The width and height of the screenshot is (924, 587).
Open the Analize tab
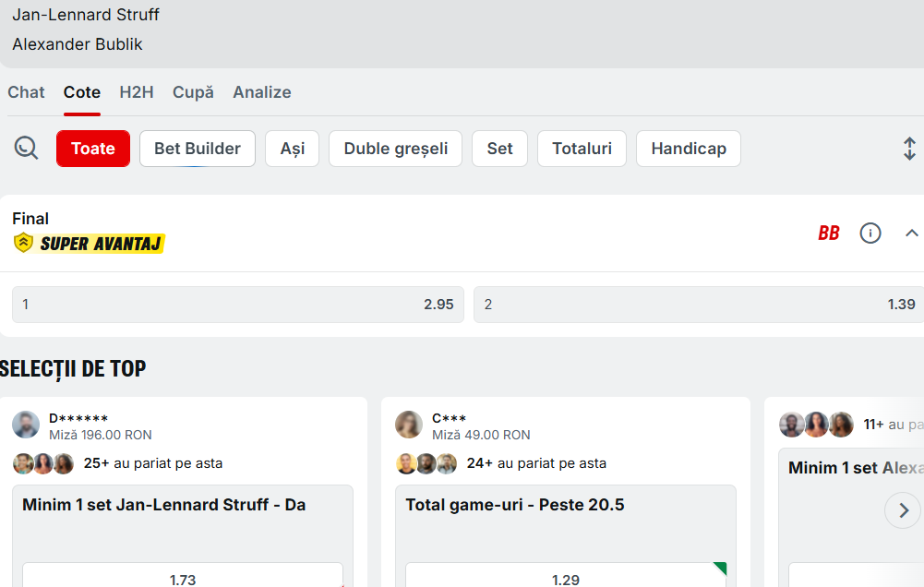pos(261,92)
